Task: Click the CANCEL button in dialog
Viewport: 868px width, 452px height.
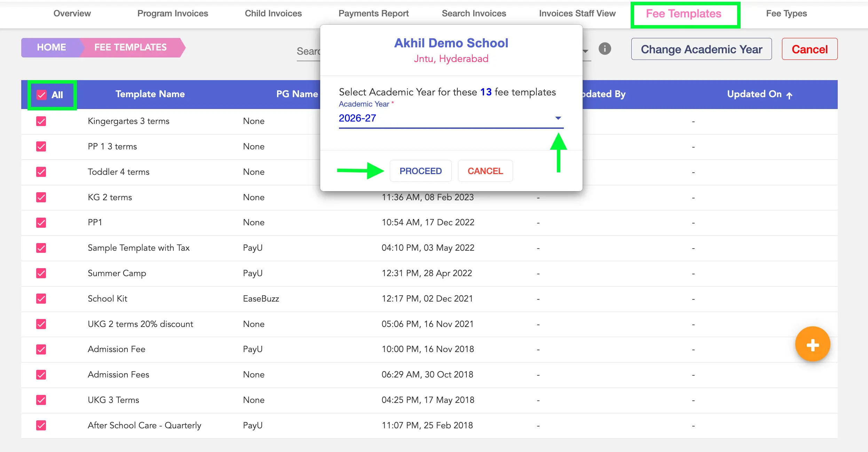Action: pyautogui.click(x=485, y=171)
